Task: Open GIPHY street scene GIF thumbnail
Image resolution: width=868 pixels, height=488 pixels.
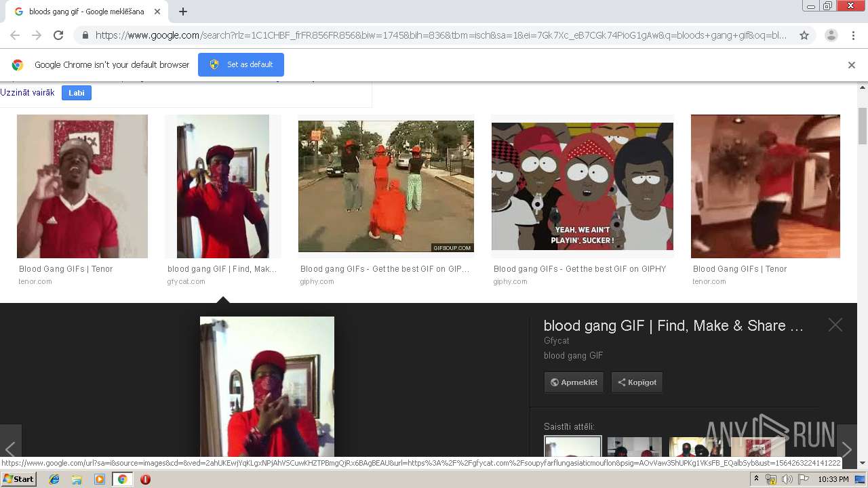Action: (x=386, y=186)
